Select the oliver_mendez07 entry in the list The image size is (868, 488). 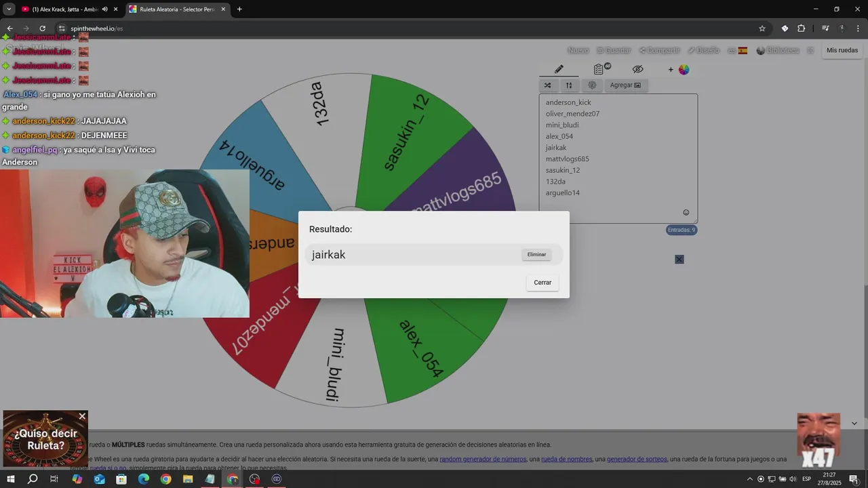572,114
